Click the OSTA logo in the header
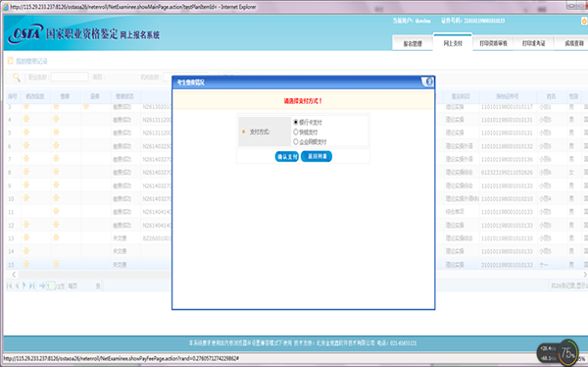This screenshot has width=588, height=367. pyautogui.click(x=25, y=34)
